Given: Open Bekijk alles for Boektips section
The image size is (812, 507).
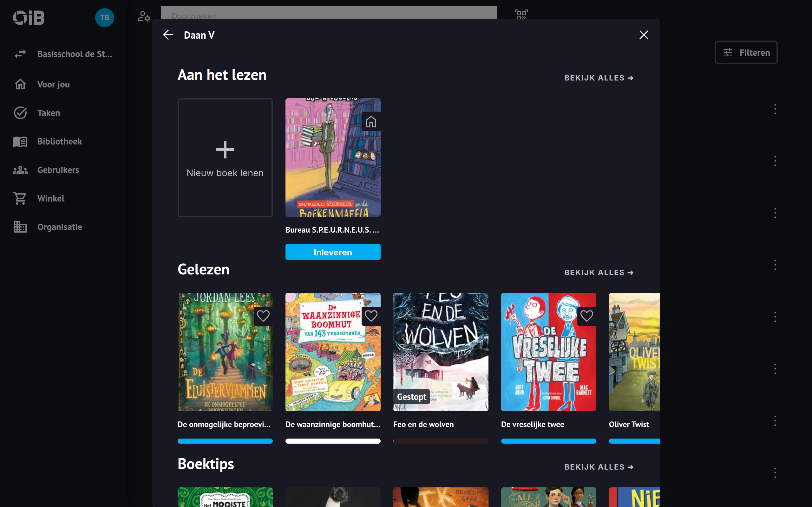Looking at the screenshot, I should [x=599, y=467].
